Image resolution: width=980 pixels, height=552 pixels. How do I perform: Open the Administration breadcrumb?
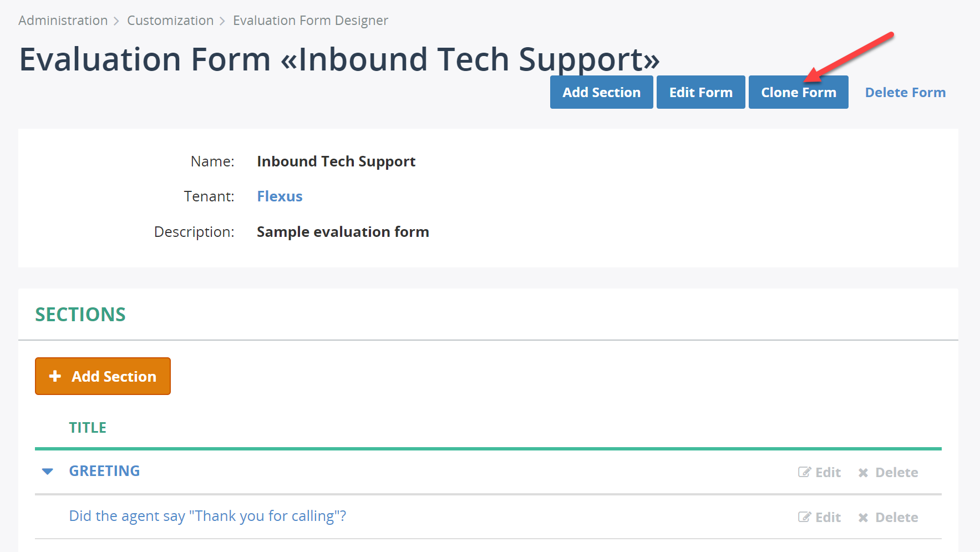(x=63, y=21)
